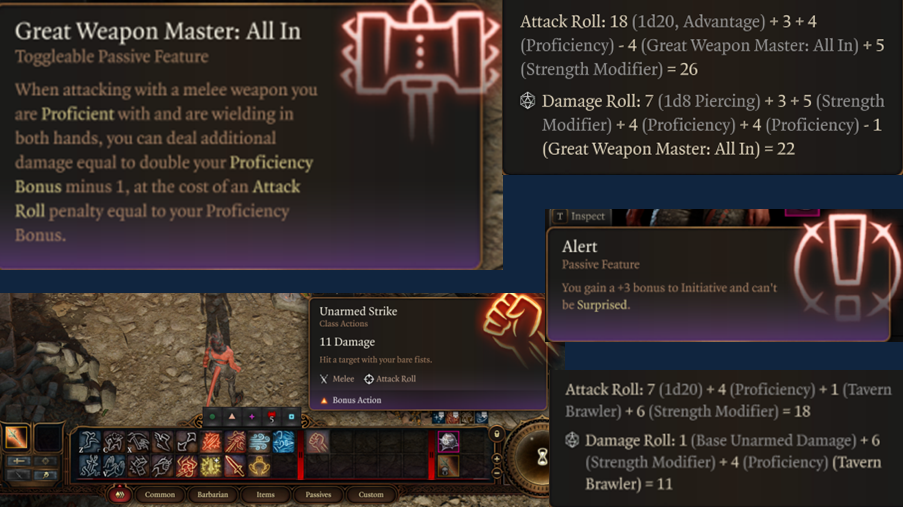Screen dimensions: 903x507
Task: Toggle the orange triangle bonus action filter
Action: [232, 417]
